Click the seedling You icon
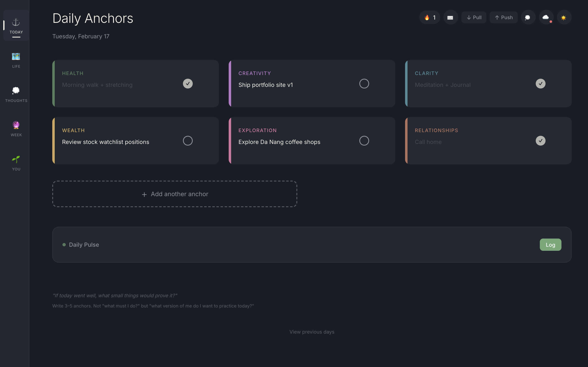 pyautogui.click(x=16, y=160)
